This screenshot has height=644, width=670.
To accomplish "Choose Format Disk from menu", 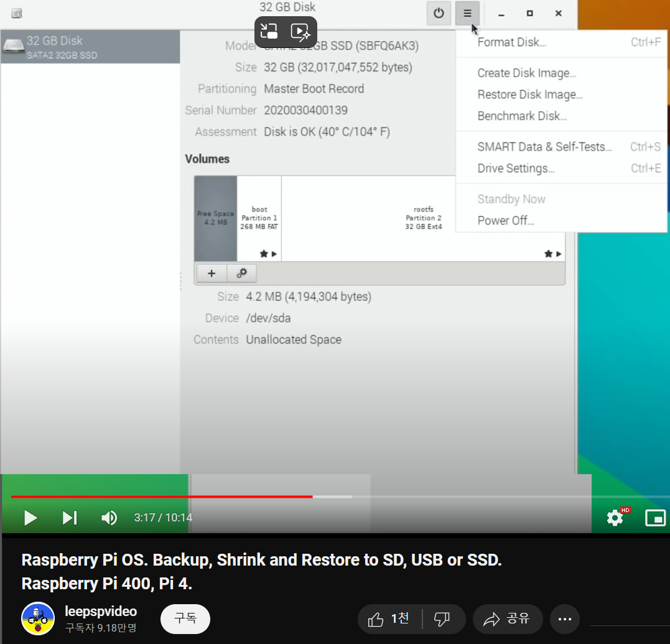I will coord(511,42).
